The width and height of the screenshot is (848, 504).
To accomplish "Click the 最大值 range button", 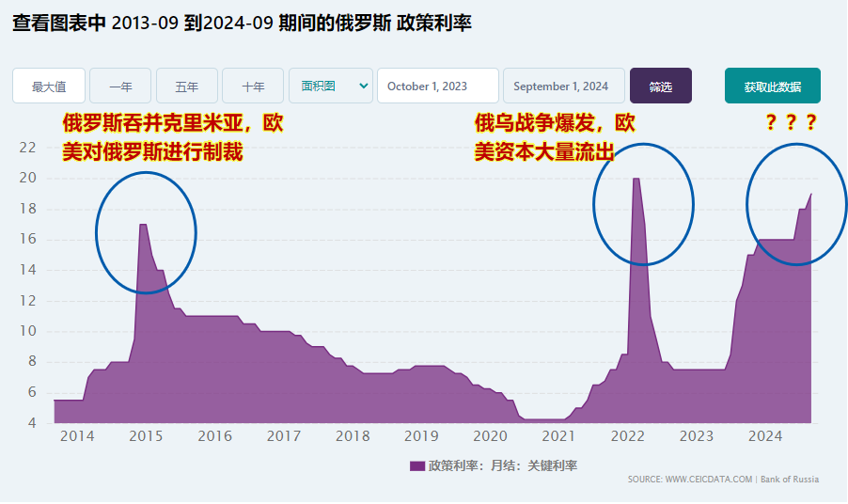I will pos(49,87).
